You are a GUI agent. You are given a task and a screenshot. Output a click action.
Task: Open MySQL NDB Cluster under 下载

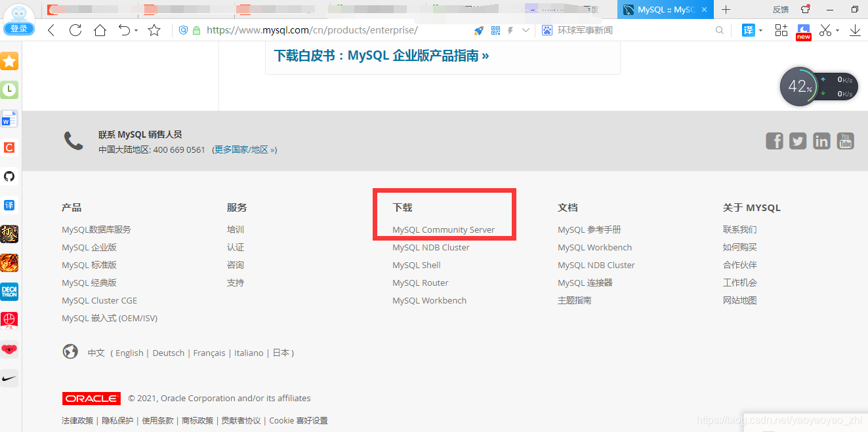pyautogui.click(x=431, y=247)
